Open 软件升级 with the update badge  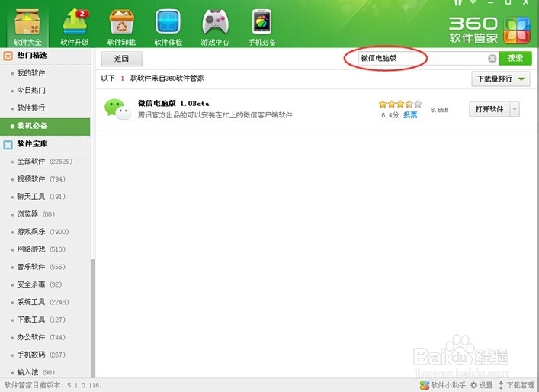(75, 26)
